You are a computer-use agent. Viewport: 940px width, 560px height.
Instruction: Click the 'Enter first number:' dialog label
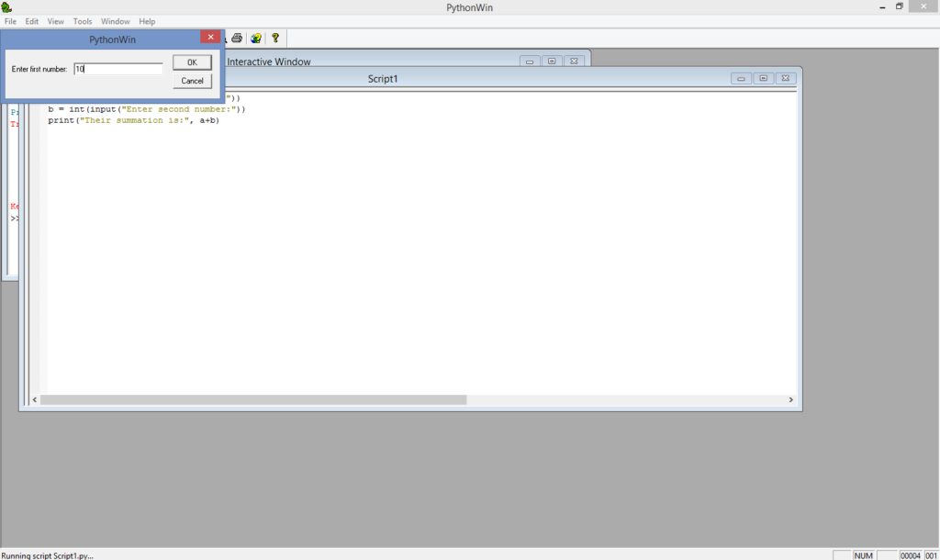pyautogui.click(x=39, y=69)
